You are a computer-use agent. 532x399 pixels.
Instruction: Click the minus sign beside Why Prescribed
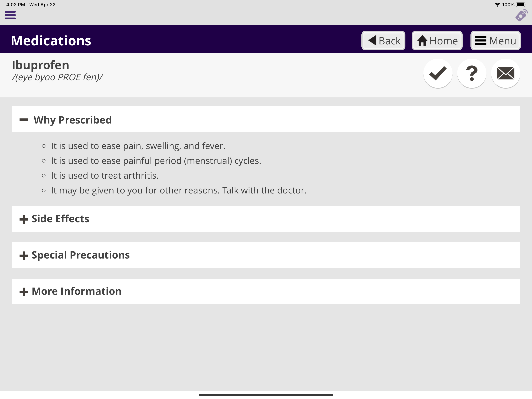tap(24, 120)
